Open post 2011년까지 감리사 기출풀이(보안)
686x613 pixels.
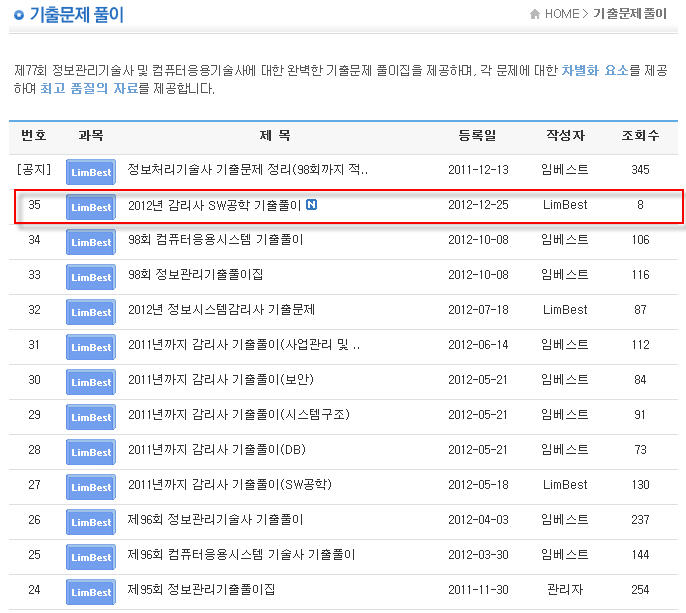[x=221, y=380]
